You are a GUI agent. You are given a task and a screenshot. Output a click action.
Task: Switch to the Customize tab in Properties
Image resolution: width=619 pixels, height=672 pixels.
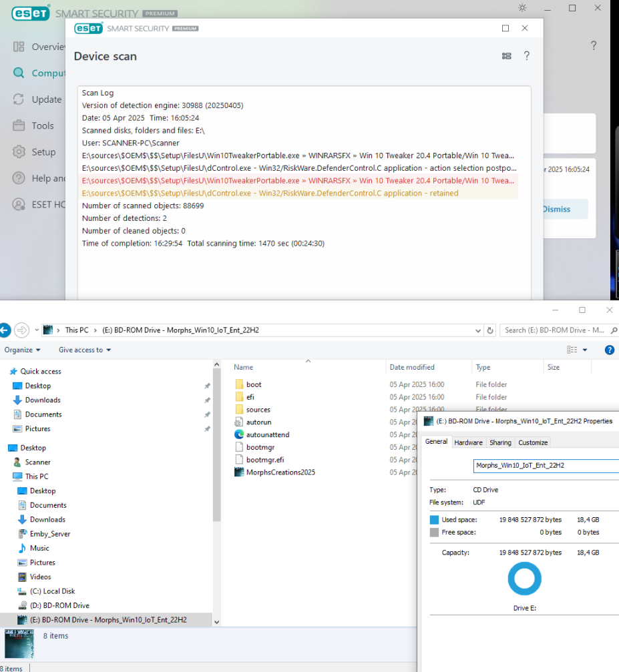(533, 442)
